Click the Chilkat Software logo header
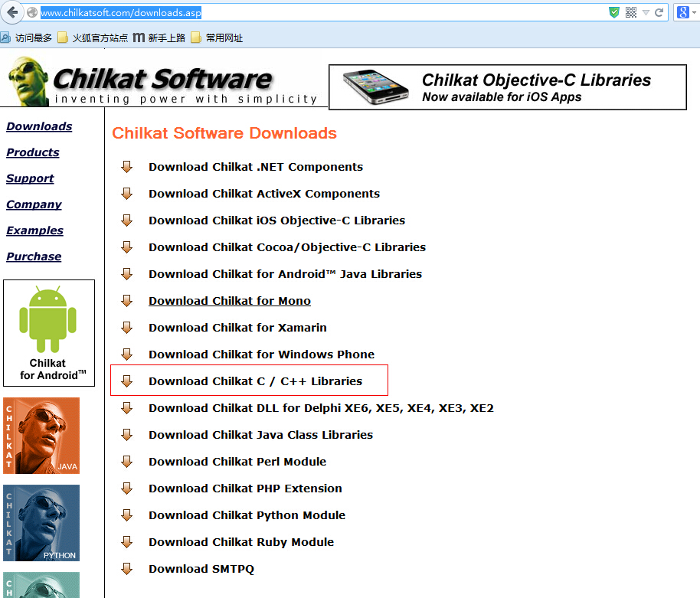Viewport: 700px width, 598px height. point(163,81)
